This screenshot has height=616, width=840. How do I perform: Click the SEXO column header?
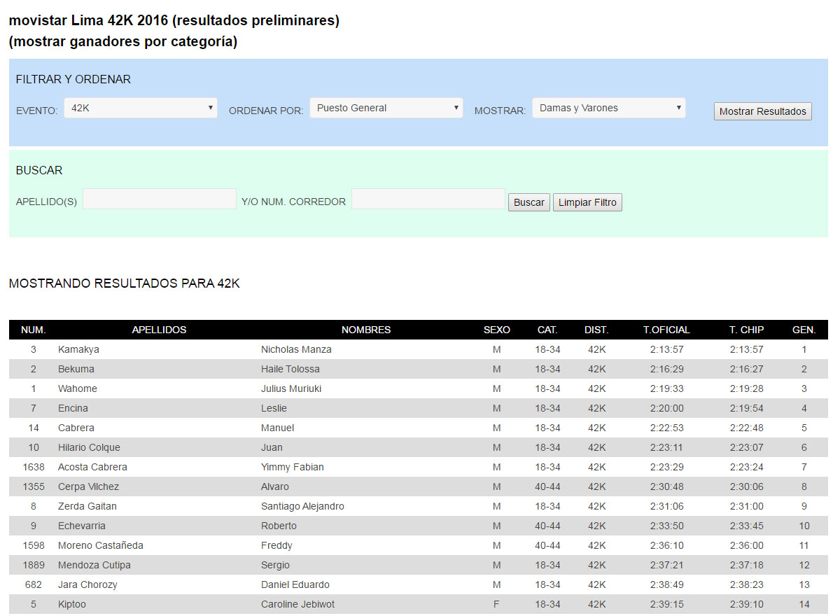click(x=497, y=330)
